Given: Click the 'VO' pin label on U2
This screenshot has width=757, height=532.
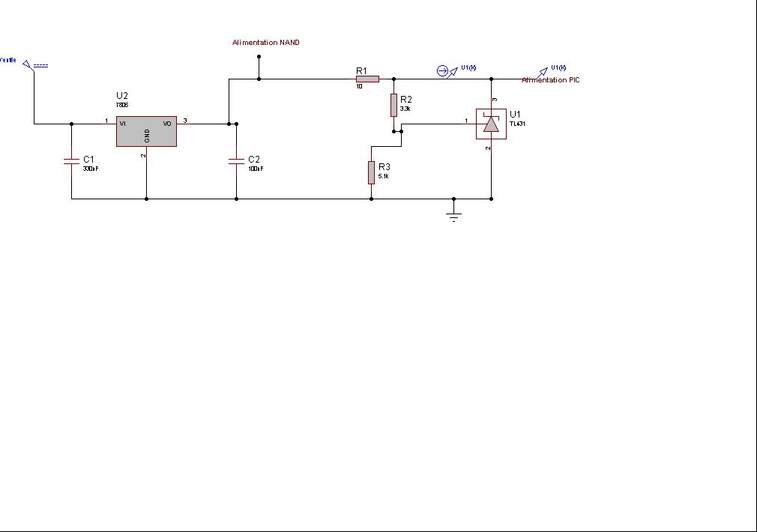Looking at the screenshot, I should tap(167, 124).
